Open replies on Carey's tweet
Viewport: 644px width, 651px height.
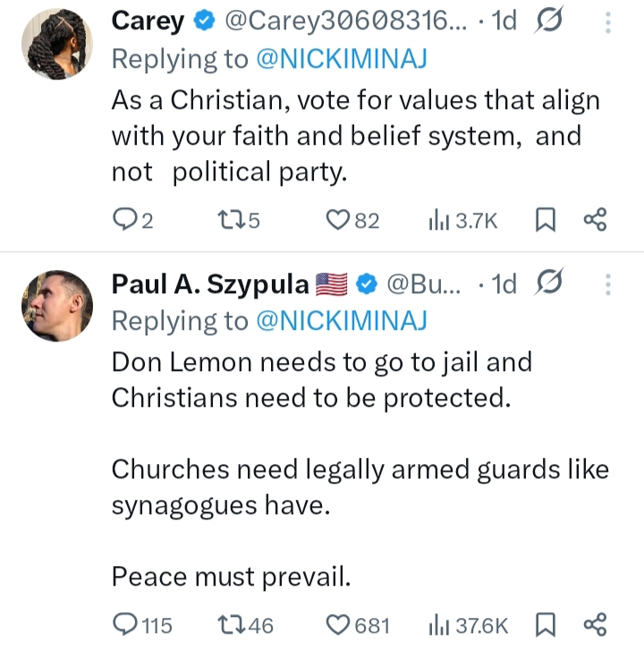click(x=132, y=220)
